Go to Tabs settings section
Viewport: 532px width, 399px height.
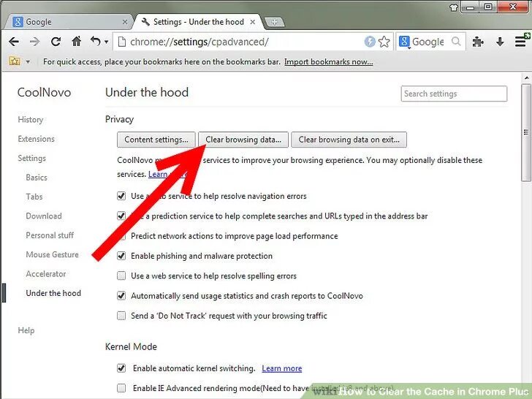tap(34, 197)
